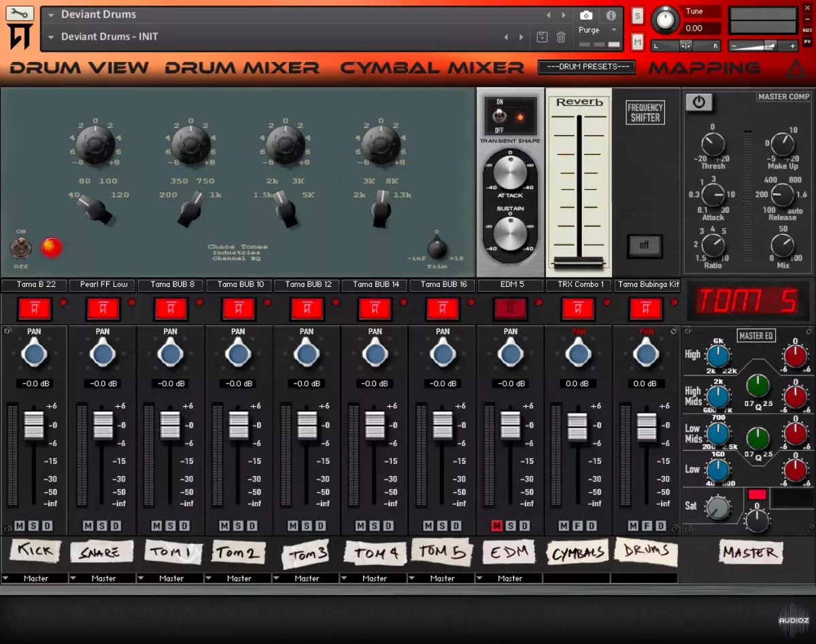Go to next preset arrow for Deviant Drums - INIT

pos(522,37)
